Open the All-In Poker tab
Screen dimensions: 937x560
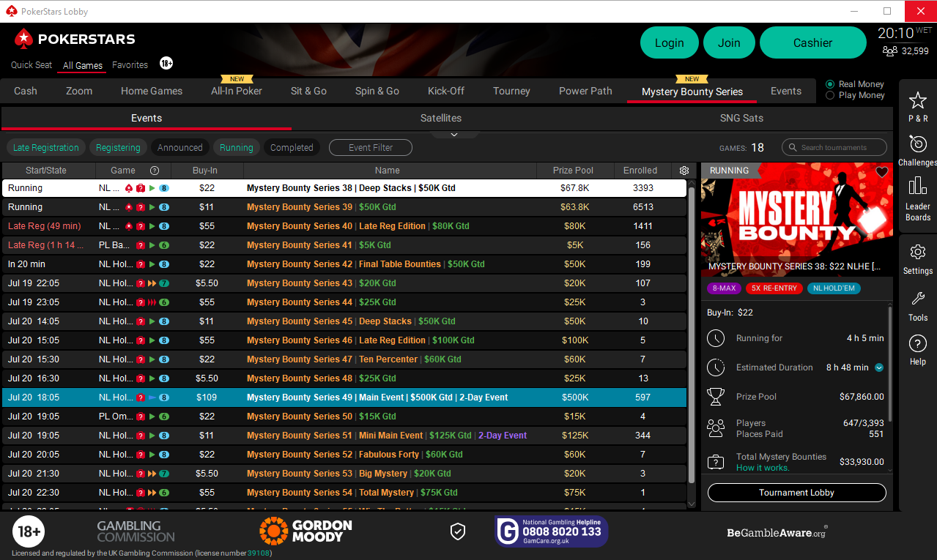(237, 91)
